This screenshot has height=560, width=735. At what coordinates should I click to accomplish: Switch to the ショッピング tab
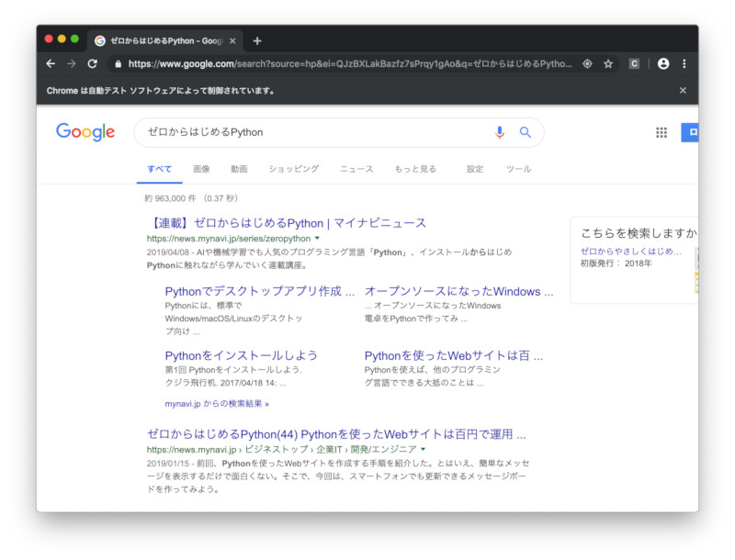coord(294,169)
